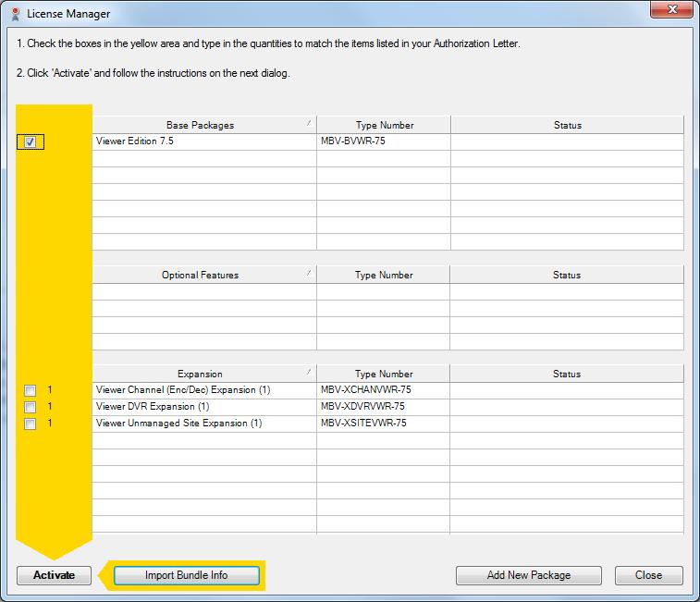Image resolution: width=700 pixels, height=602 pixels.
Task: Click Status header in Optional Features table
Action: 567,275
